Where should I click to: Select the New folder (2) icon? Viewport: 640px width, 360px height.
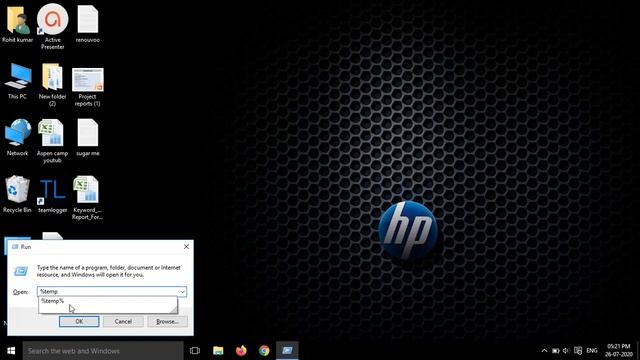[x=52, y=77]
